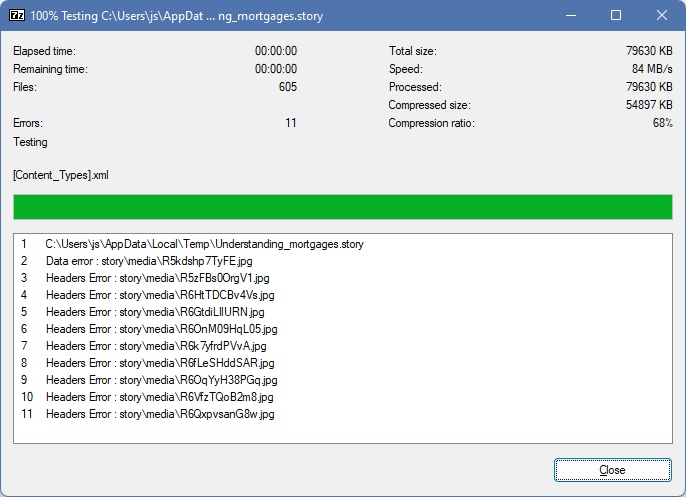Image resolution: width=686 pixels, height=497 pixels.
Task: Select Headers Error row for R6OnM09HqL05.jpg
Action: pos(161,329)
